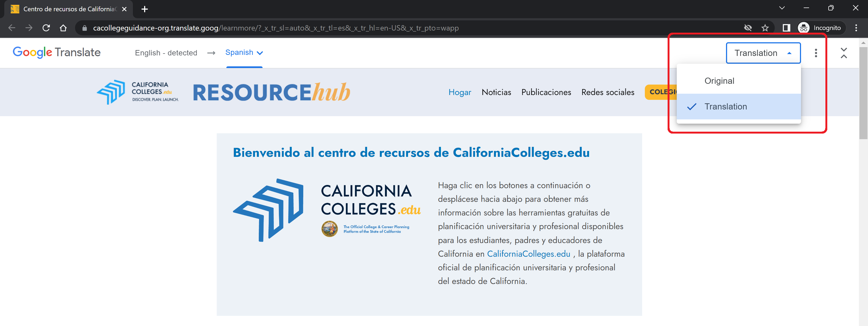Close the Centro de recursos tab
Screen dimensions: 868x326
(x=124, y=9)
